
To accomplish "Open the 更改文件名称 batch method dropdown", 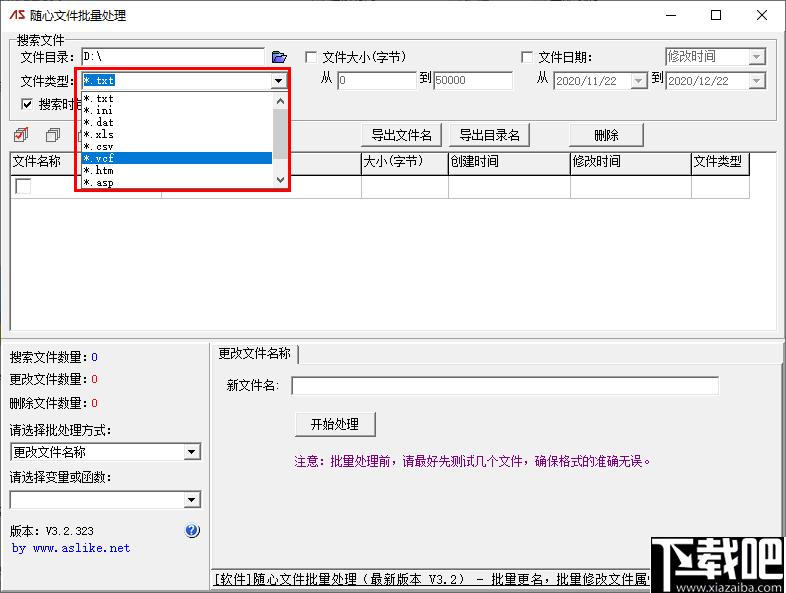I will [x=191, y=452].
